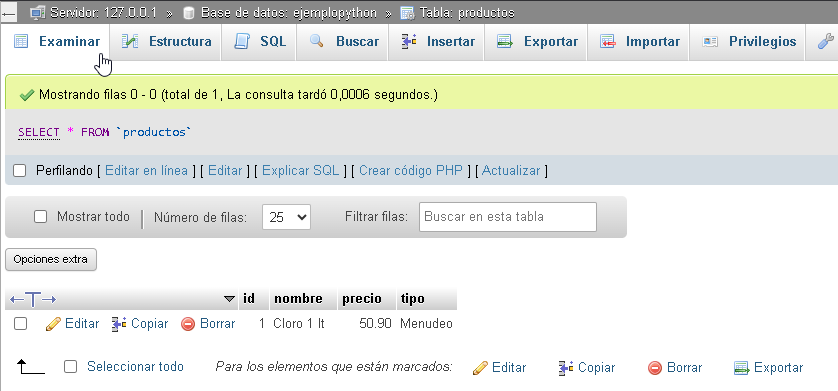The image size is (838, 391).
Task: Collapse panel with top-left arrow icon
Action: [9, 14]
